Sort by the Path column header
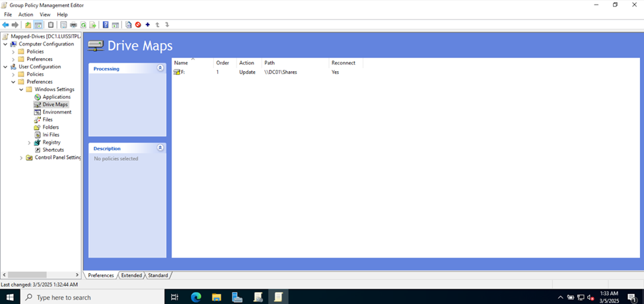This screenshot has height=304, width=644. click(x=295, y=63)
